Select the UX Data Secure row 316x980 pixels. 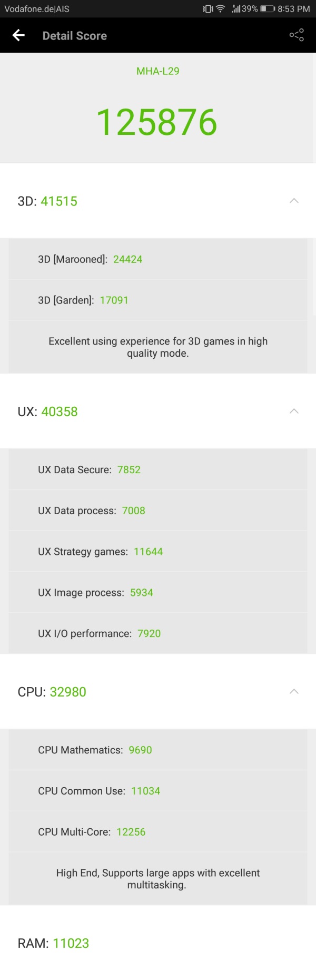tap(158, 469)
